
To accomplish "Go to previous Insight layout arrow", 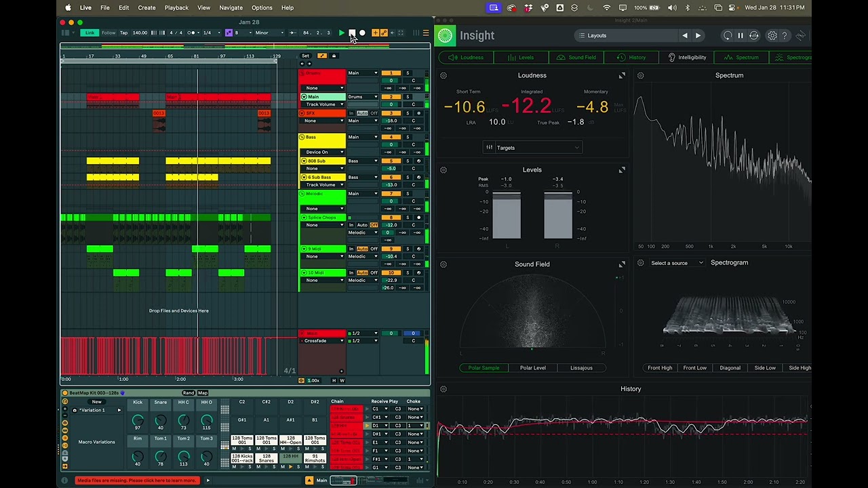I will click(x=685, y=35).
